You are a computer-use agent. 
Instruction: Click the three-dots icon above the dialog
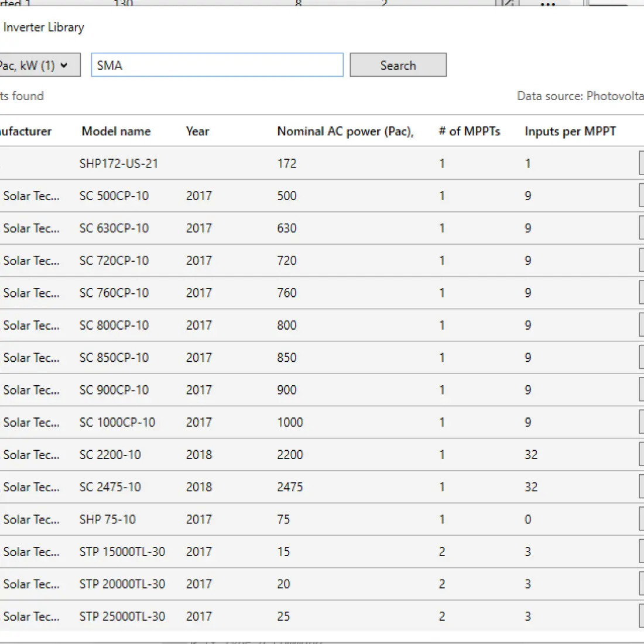(x=547, y=4)
